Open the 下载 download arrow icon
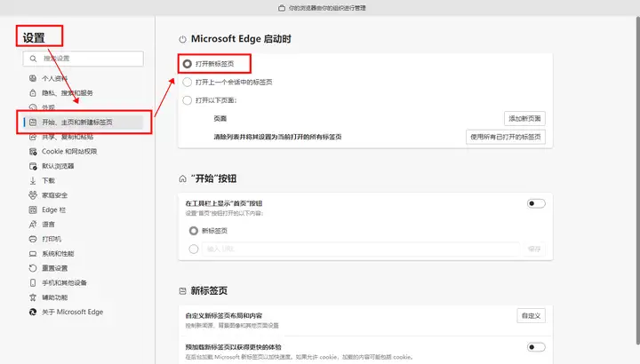Viewport: 640px width, 364px height. (33, 180)
